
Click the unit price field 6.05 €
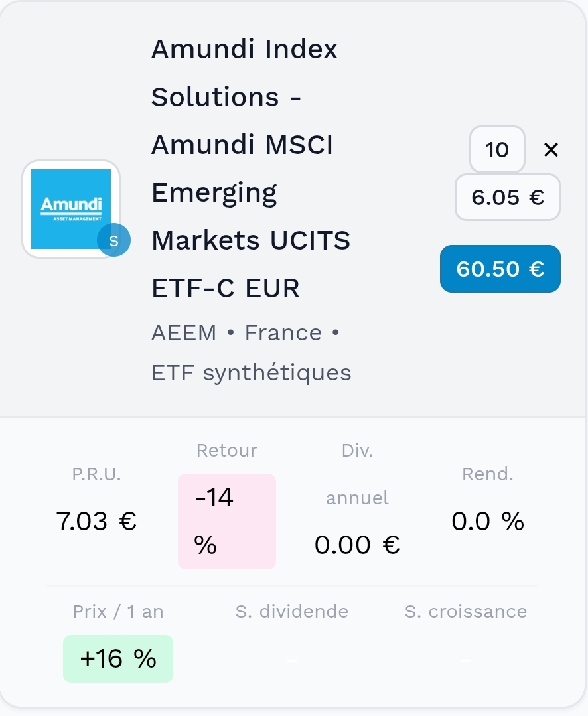(x=508, y=197)
